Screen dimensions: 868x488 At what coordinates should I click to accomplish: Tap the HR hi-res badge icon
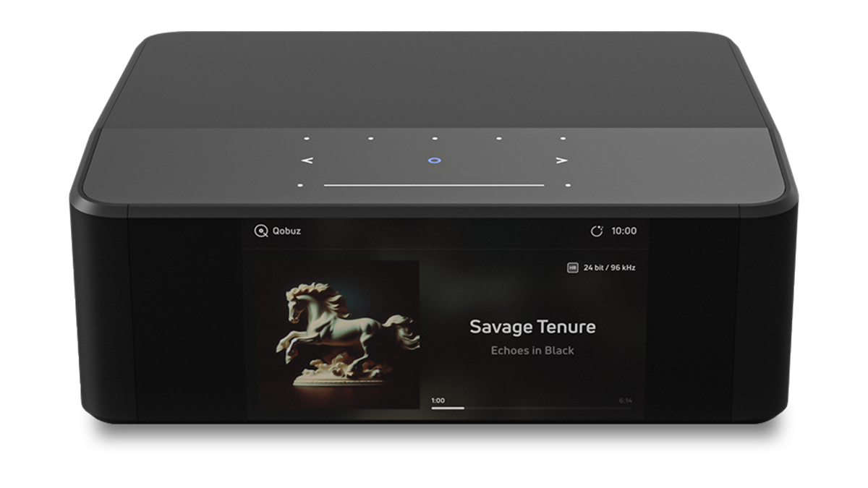pyautogui.click(x=573, y=267)
